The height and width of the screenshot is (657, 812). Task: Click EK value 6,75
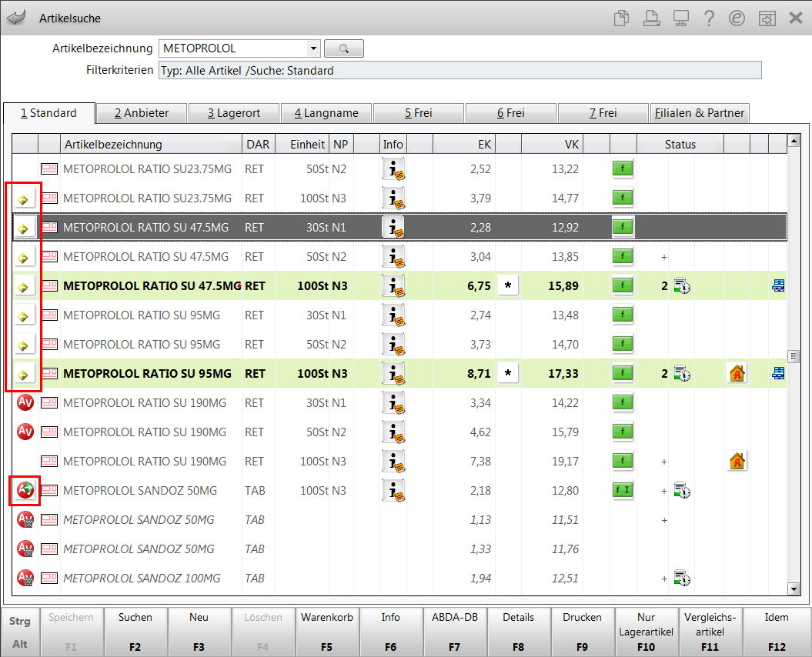[479, 285]
